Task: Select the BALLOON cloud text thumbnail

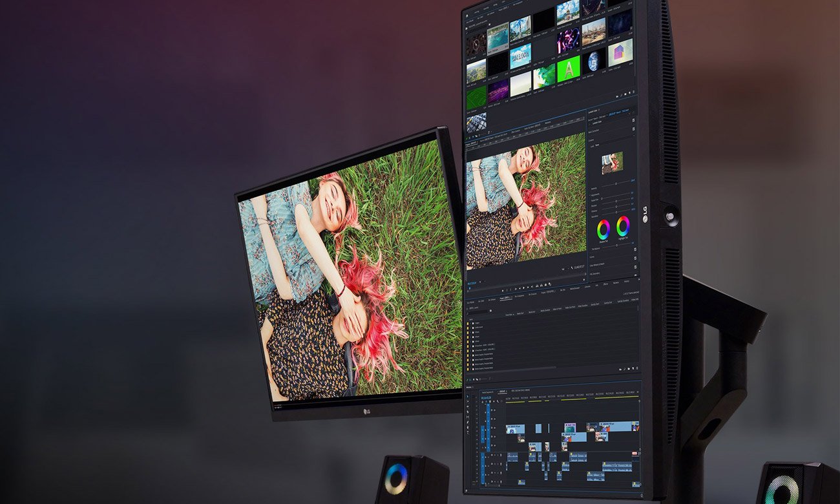Action: point(520,56)
